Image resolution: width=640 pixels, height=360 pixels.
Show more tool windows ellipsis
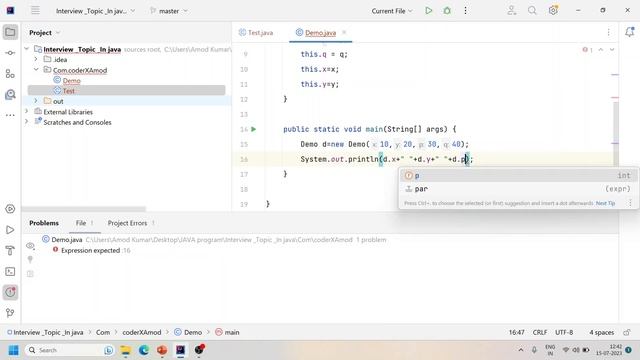(10, 116)
